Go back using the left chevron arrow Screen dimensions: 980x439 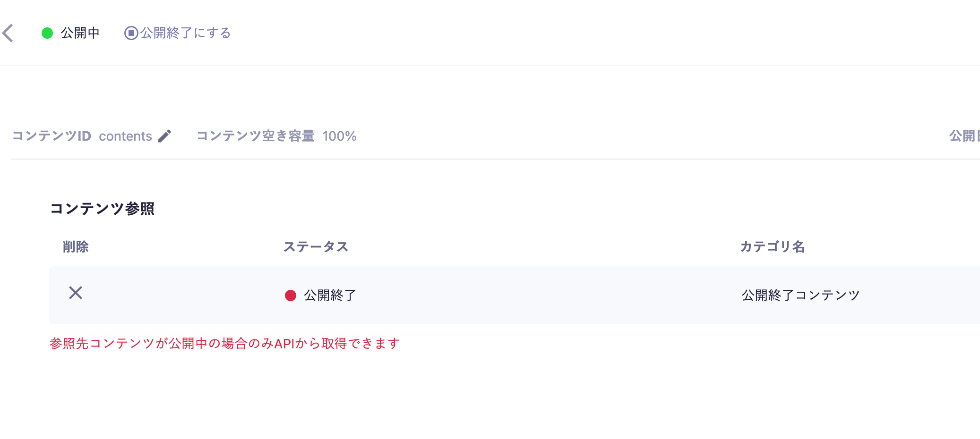(x=8, y=33)
